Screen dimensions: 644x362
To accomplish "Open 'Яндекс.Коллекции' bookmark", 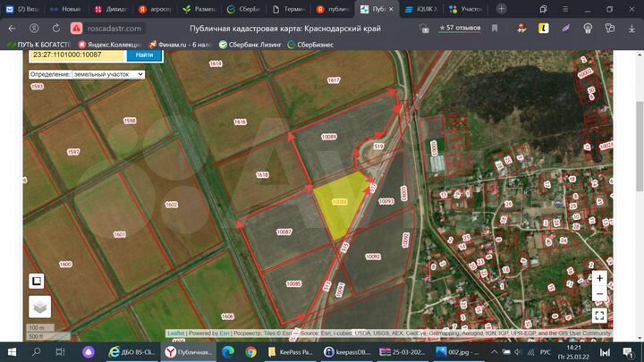I will point(108,43).
